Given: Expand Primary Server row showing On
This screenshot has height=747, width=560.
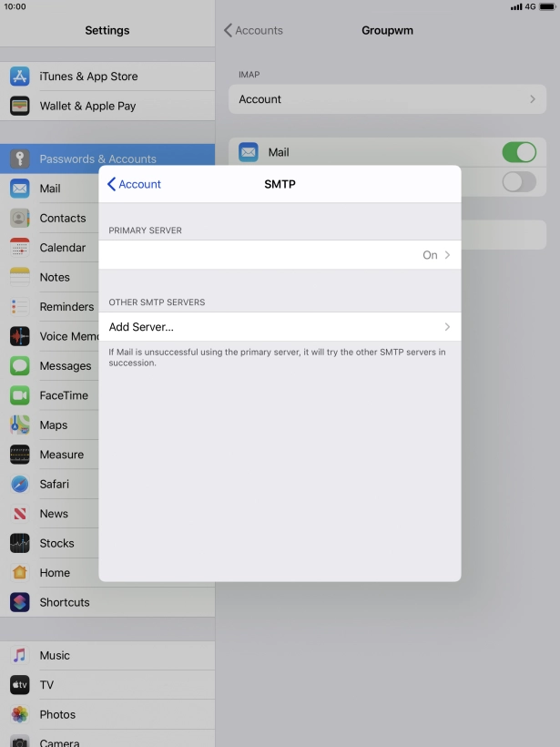Looking at the screenshot, I should [280, 255].
